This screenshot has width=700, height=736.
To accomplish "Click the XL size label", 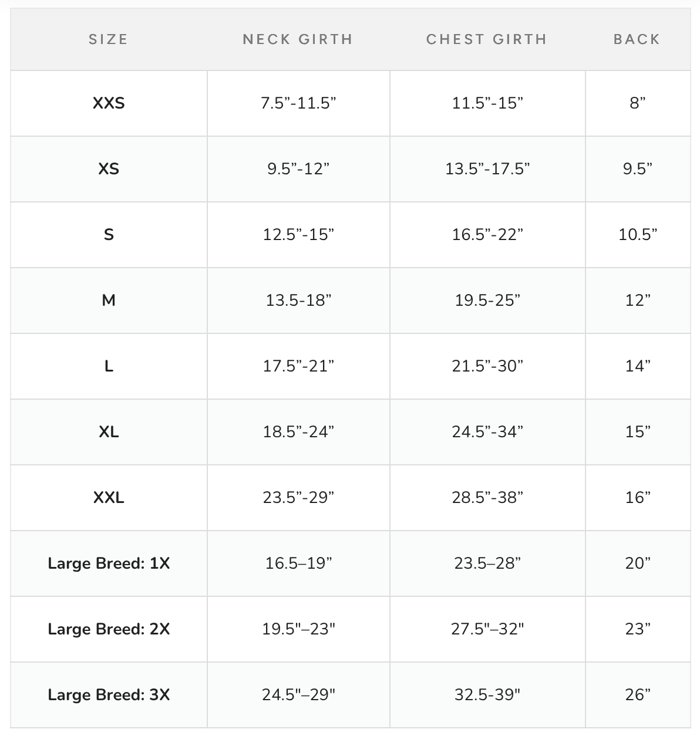I will click(x=109, y=432).
